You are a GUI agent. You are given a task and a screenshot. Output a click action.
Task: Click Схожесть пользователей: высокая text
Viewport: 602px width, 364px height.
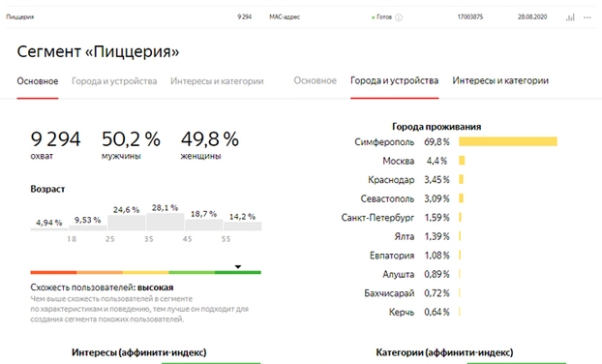click(x=102, y=288)
